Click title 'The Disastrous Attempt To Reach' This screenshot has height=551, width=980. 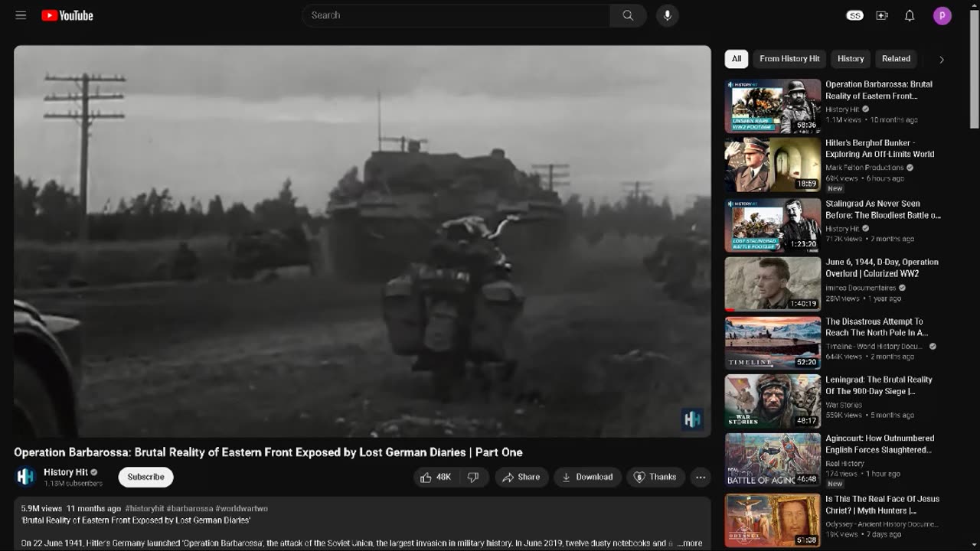877,327
